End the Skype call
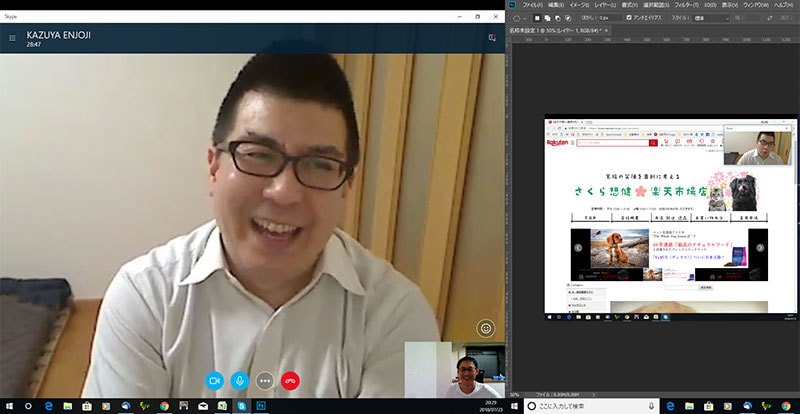Viewport: 800px width, 414px height. point(290,381)
